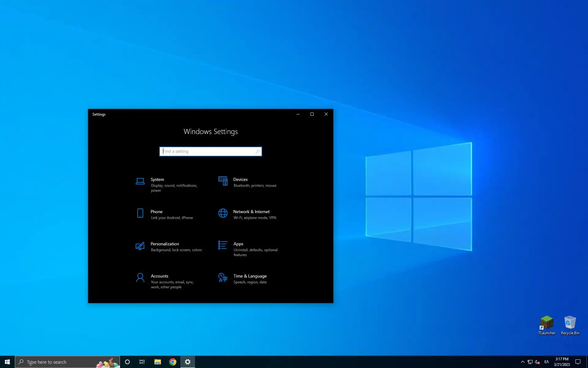Image resolution: width=588 pixels, height=368 pixels.
Task: Open the Devices settings icon
Action: tap(223, 181)
